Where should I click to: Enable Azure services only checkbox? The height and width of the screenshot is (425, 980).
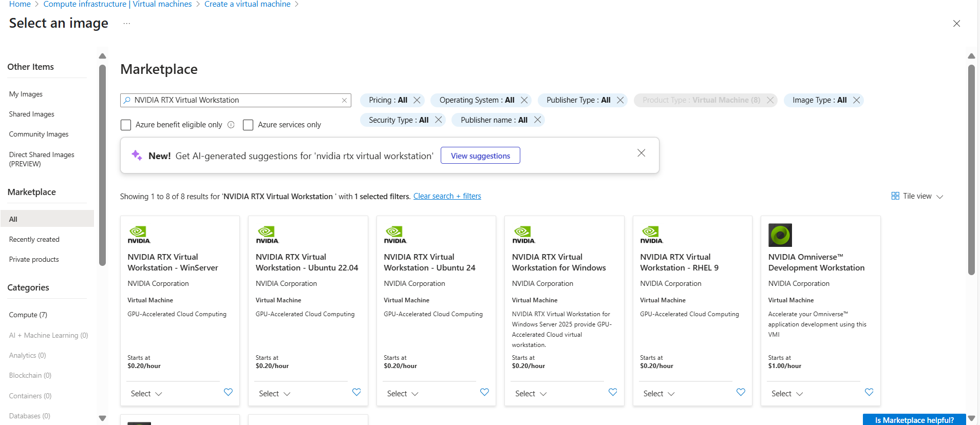[x=248, y=125]
